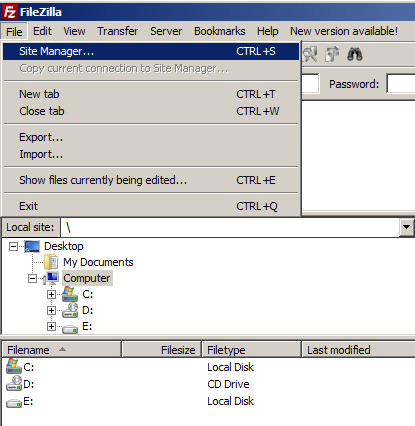This screenshot has width=415, height=426.
Task: Click the Password input field
Action: pos(401,84)
